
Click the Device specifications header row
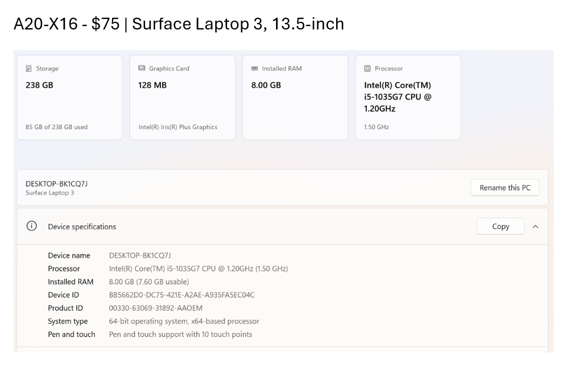236,226
